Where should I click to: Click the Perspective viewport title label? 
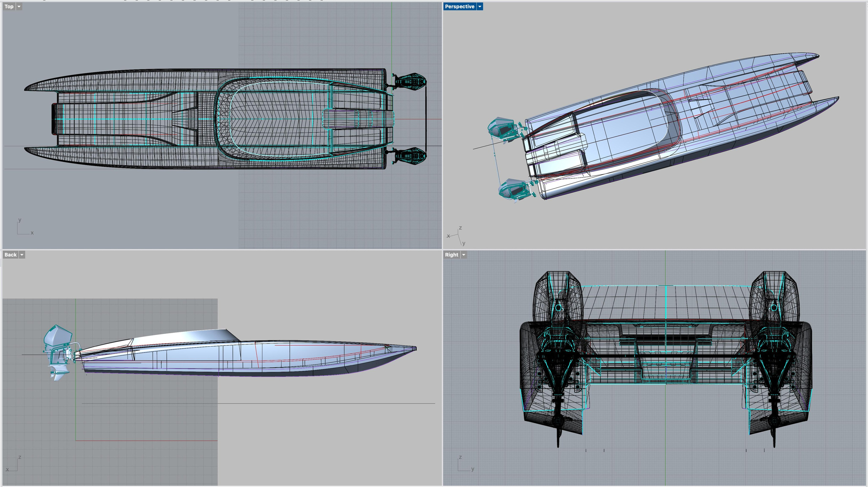point(459,6)
